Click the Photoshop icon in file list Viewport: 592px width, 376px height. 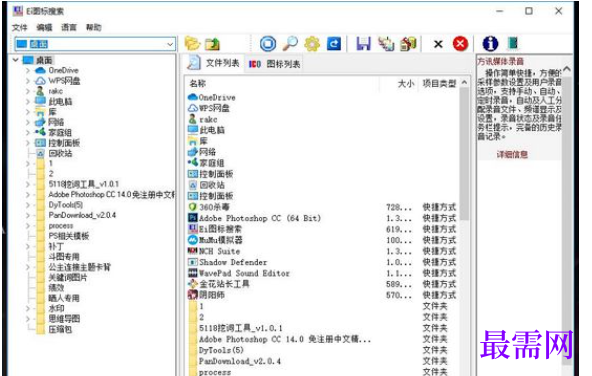[x=193, y=218]
